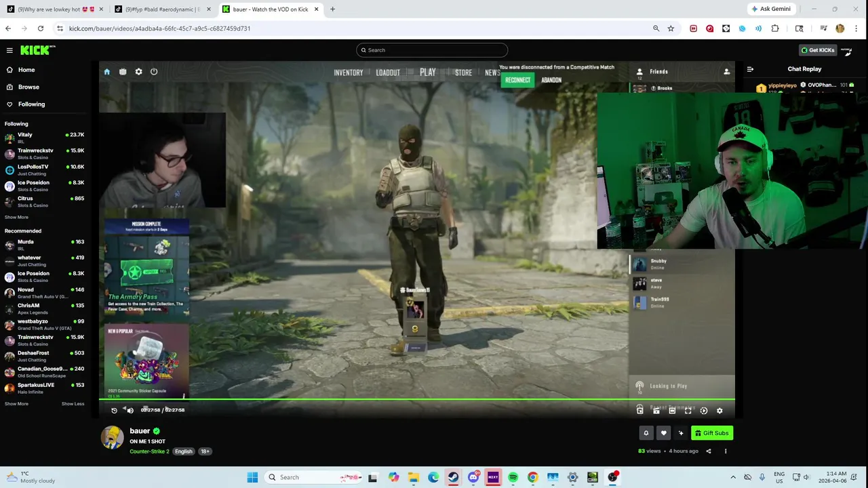This screenshot has width=868, height=488.
Task: Click the bauer channel name
Action: click(140, 431)
